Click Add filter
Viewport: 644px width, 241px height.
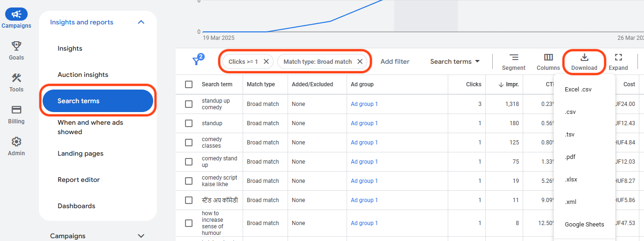[395, 61]
